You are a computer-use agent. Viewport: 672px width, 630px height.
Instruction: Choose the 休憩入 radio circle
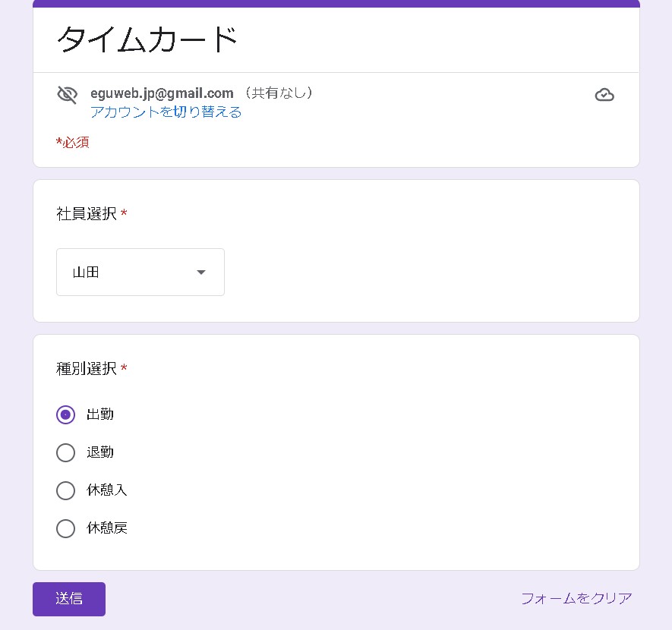pos(66,490)
